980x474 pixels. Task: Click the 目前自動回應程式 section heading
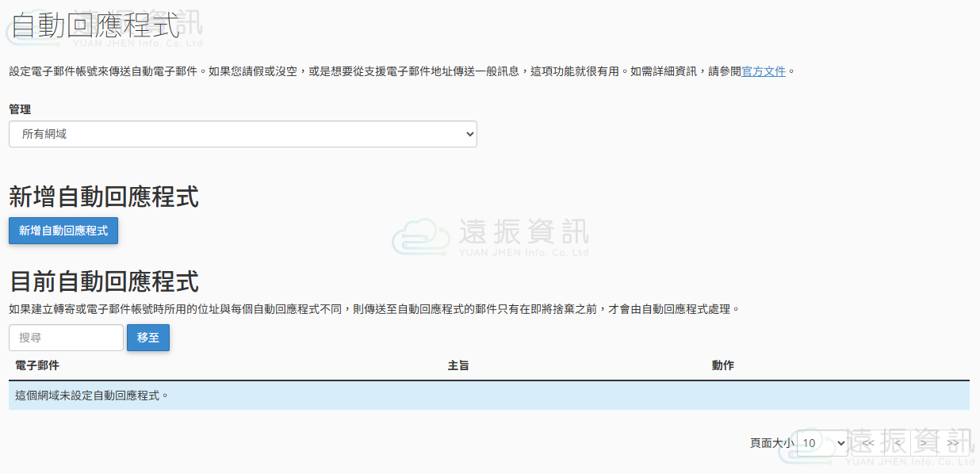click(x=104, y=281)
